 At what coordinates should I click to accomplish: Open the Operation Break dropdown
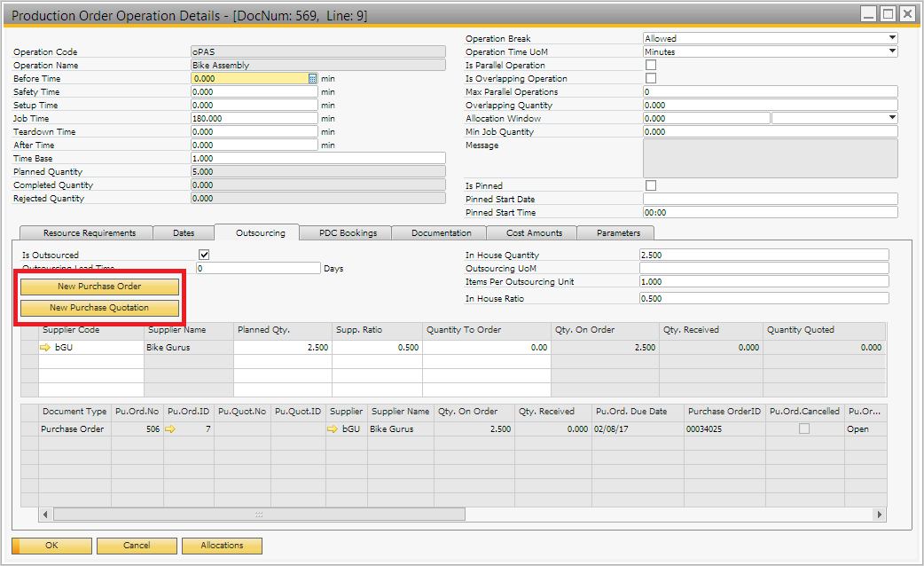click(x=891, y=39)
